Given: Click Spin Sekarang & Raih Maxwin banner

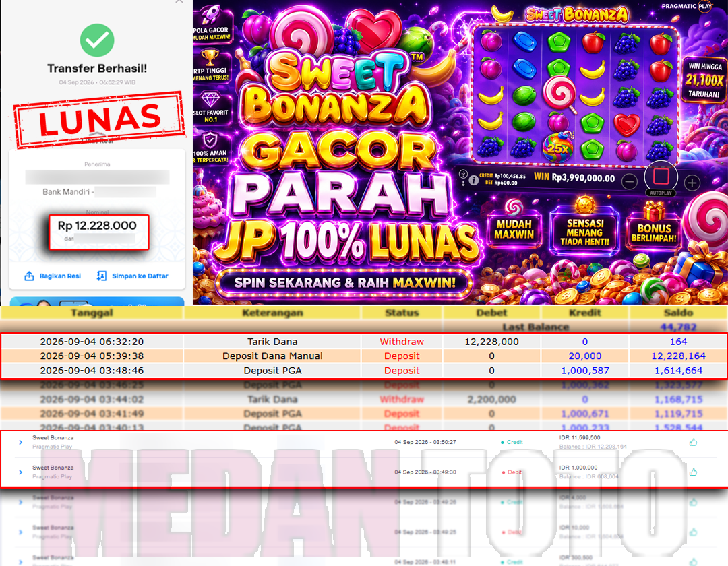Looking at the screenshot, I should (344, 282).
